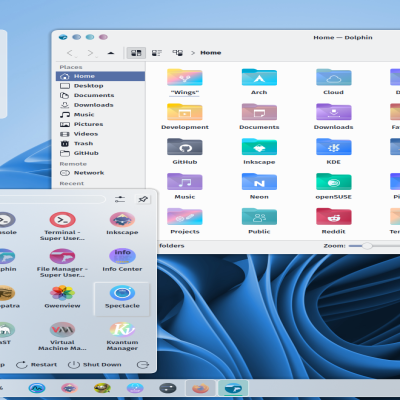This screenshot has height=400, width=400.
Task: Open launcher configure settings sliders icon
Action: pos(120,199)
